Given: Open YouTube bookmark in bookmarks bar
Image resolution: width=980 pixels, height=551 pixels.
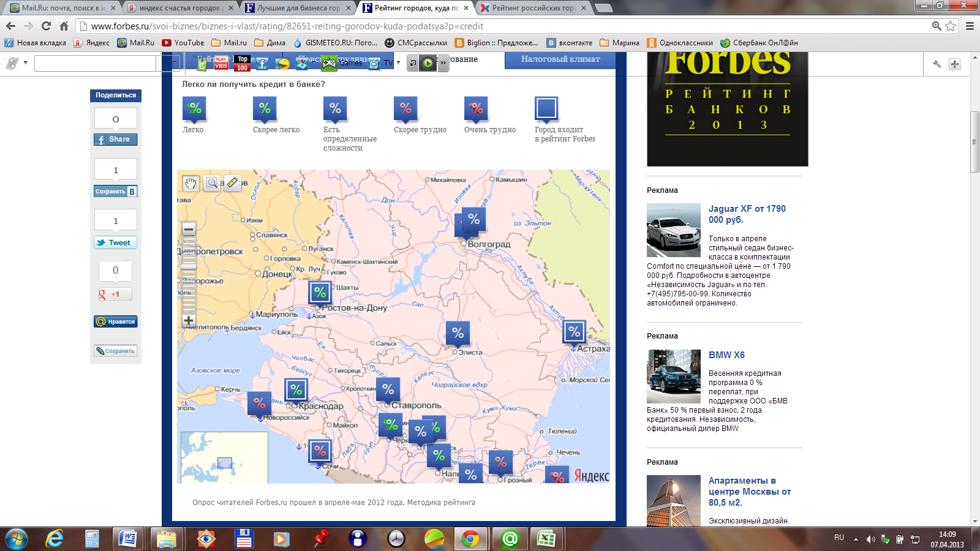Looking at the screenshot, I should pos(183,43).
